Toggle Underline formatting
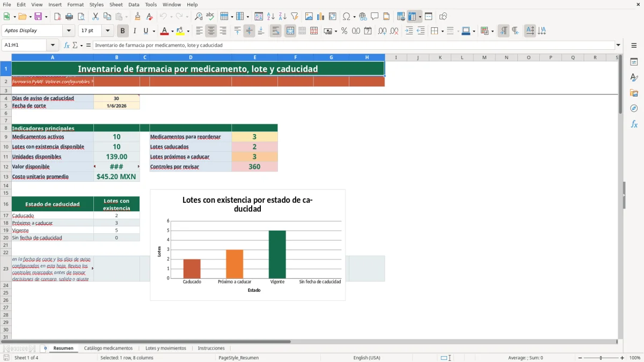Viewport: 644px width, 362px height. click(x=146, y=31)
